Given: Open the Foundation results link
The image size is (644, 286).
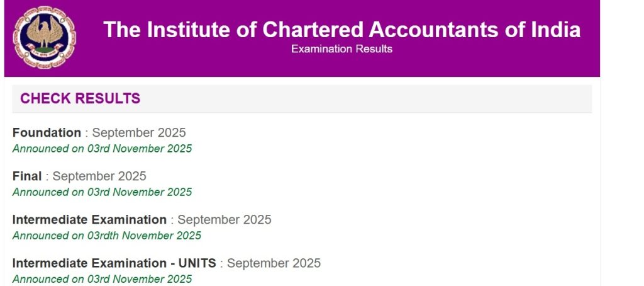Looking at the screenshot, I should (x=47, y=133).
